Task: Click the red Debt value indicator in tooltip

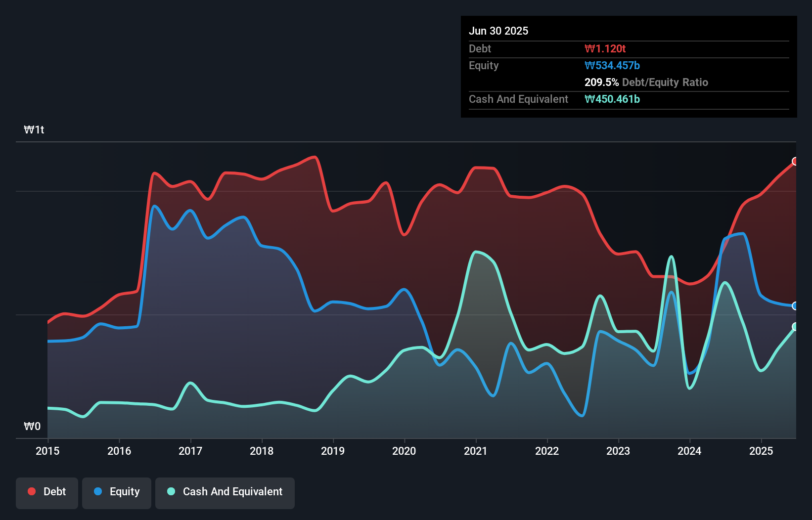Action: [605, 48]
